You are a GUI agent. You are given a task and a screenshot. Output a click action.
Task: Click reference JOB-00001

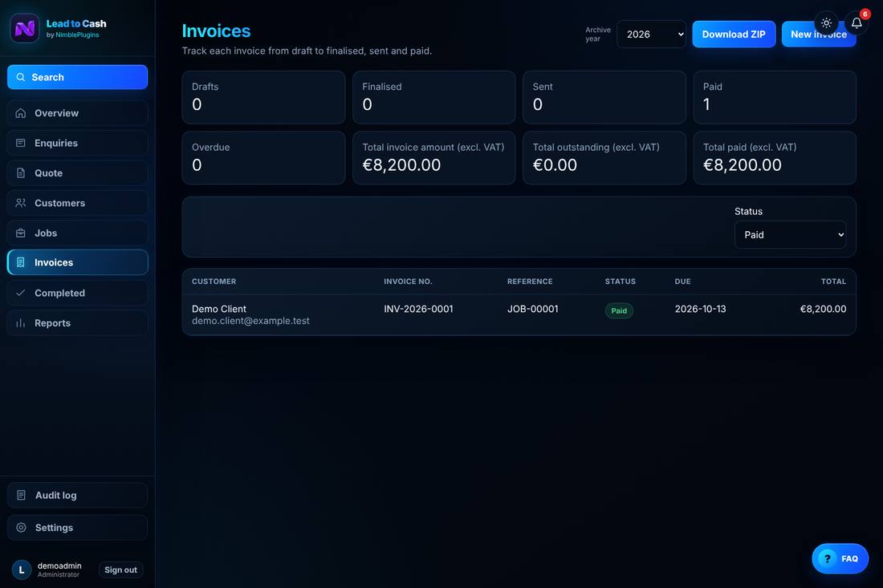[x=533, y=309]
